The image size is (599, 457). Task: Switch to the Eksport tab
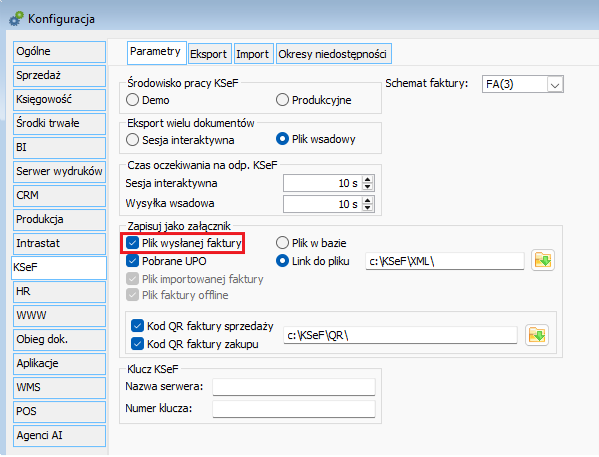[209, 54]
